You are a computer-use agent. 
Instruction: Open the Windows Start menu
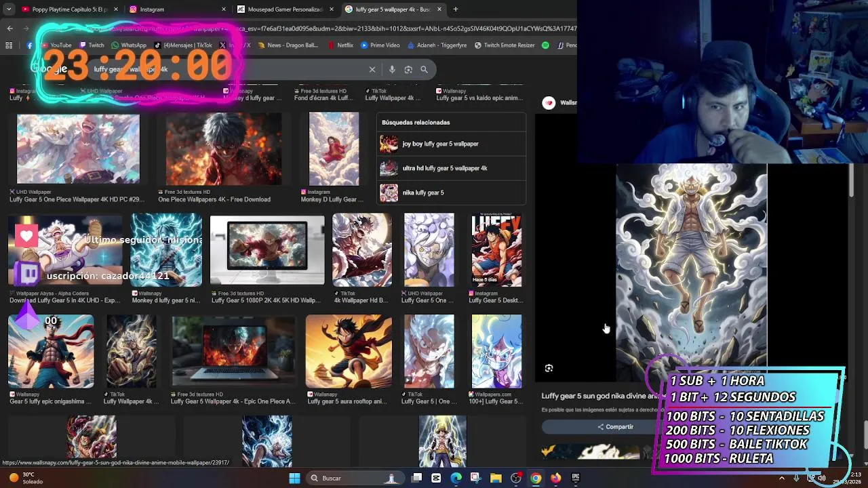coord(294,478)
